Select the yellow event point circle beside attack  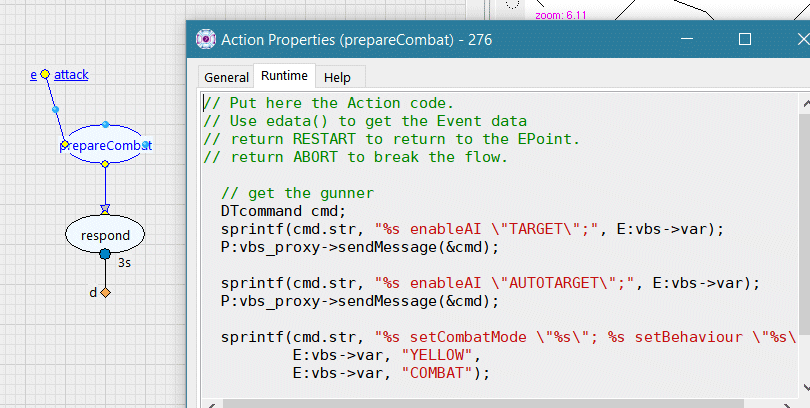point(45,74)
